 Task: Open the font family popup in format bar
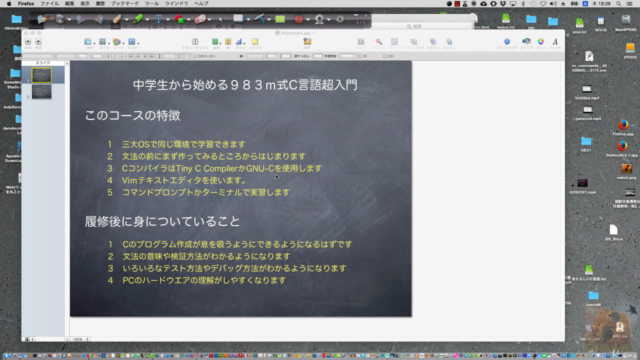38,56
